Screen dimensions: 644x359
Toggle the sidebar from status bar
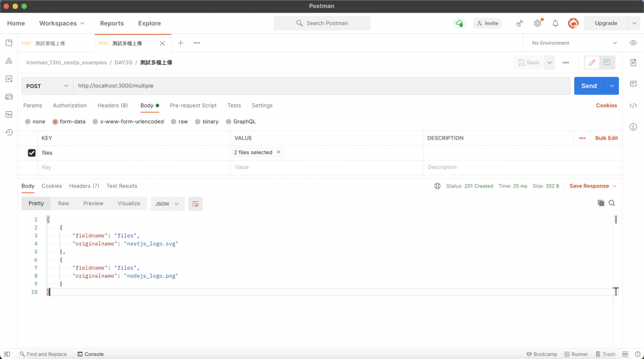pos(7,354)
